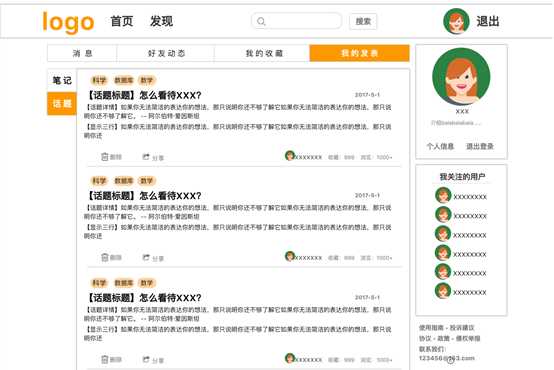Click the magnifier icon in the search box
Viewport: 554px width, 370px height.
pos(261,22)
